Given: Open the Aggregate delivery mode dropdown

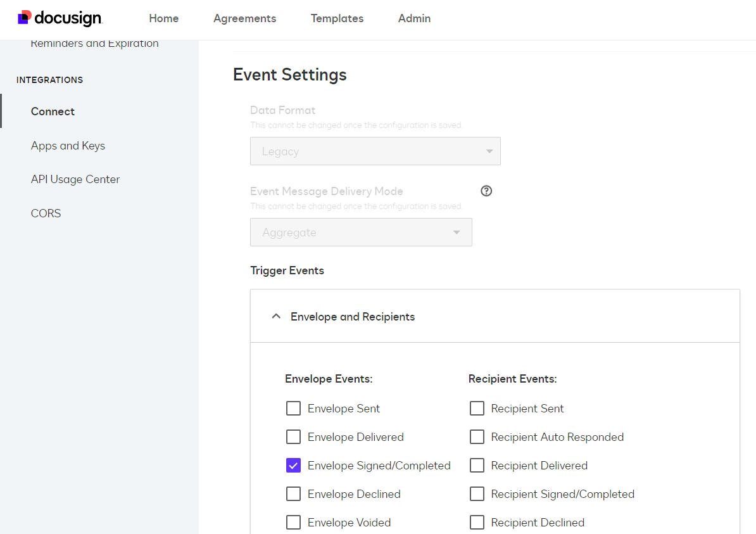Looking at the screenshot, I should point(361,232).
